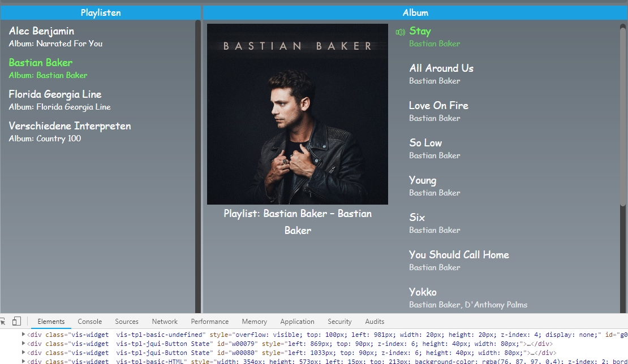Image resolution: width=628 pixels, height=364 pixels.
Task: Click the Bastian Baker album cover
Action: [297, 114]
